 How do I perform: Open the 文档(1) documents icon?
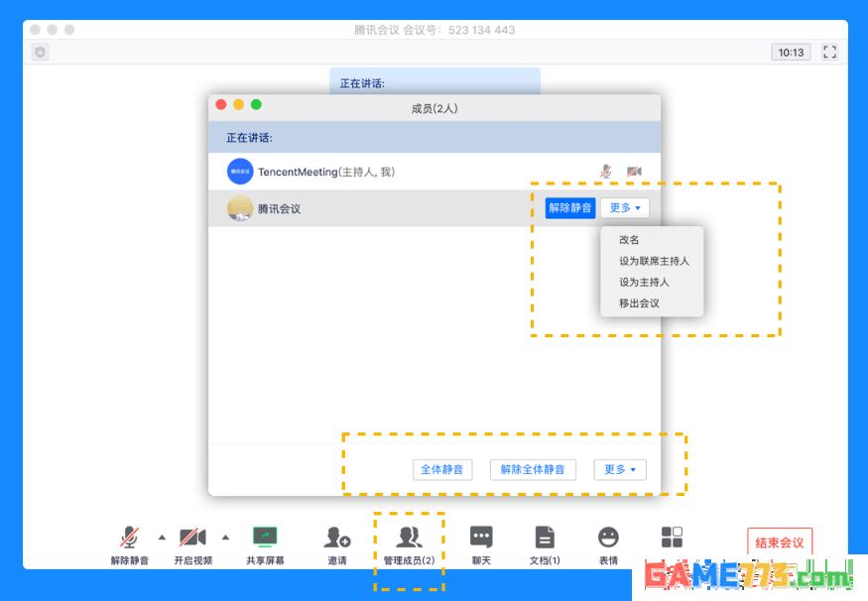tap(545, 538)
